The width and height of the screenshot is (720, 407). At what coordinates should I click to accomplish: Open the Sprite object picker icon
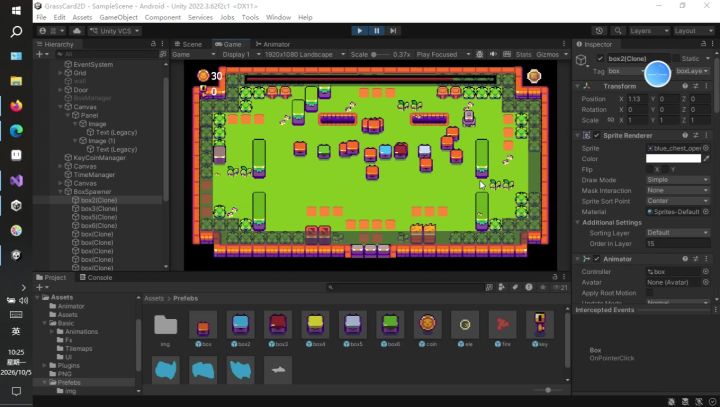pos(706,148)
